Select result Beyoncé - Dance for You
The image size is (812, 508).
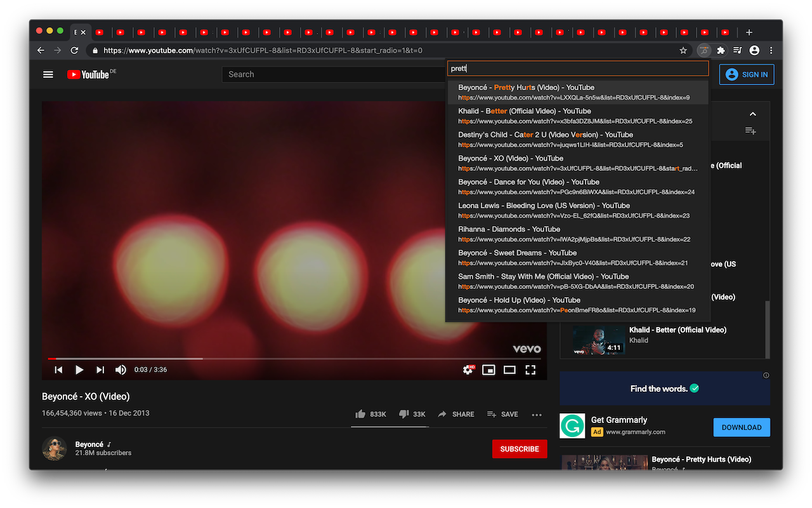tap(578, 187)
